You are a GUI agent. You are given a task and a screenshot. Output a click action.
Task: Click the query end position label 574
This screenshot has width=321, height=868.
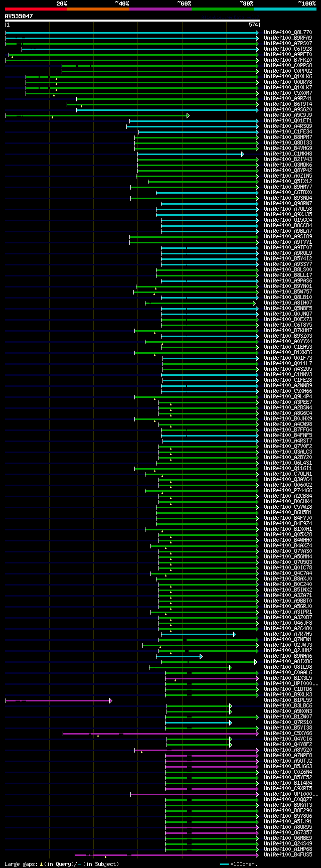[253, 25]
